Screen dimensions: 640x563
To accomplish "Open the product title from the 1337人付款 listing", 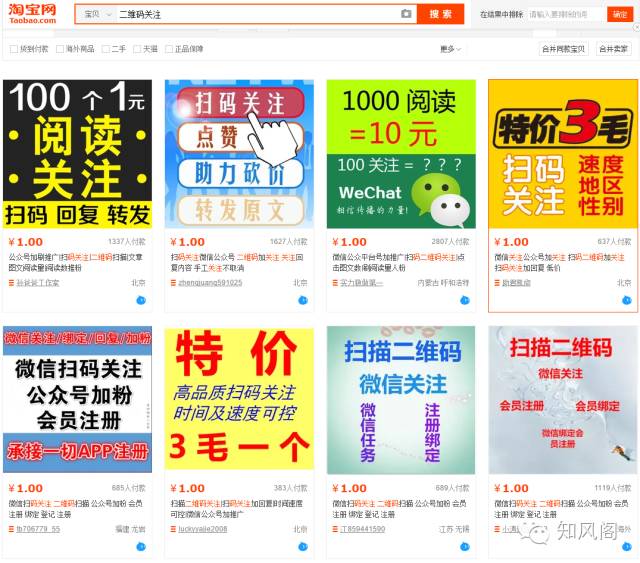I will point(76,263).
